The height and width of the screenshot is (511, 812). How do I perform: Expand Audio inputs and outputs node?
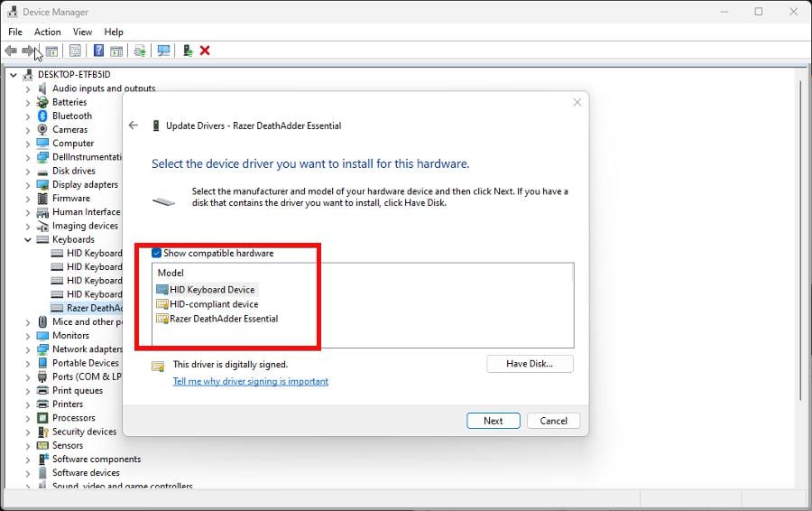coord(27,88)
